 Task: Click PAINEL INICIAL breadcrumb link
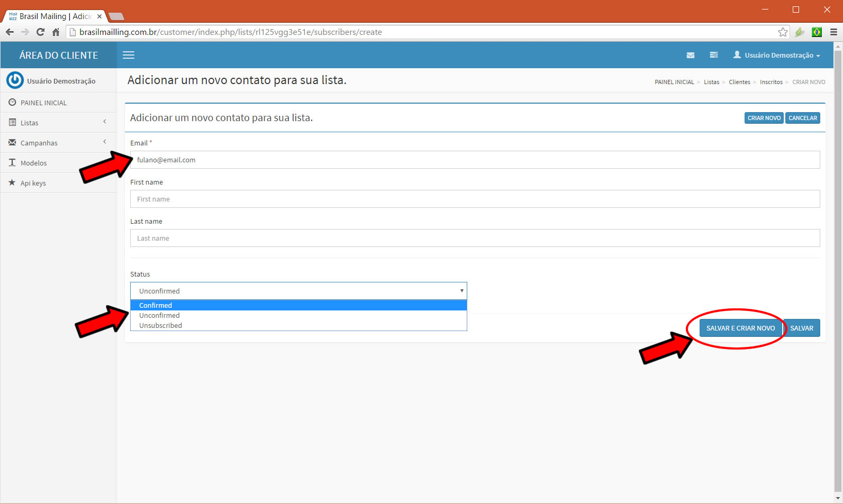(674, 82)
